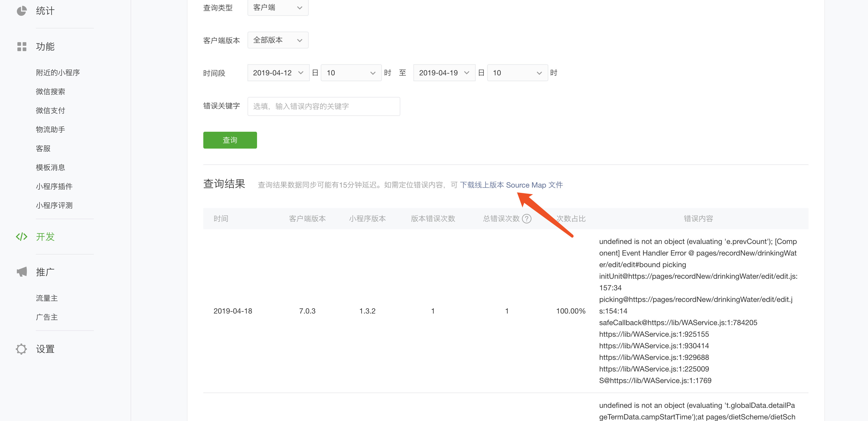Go to 流量主 in the sidebar
Viewport: 868px width, 421px height.
pos(47,298)
